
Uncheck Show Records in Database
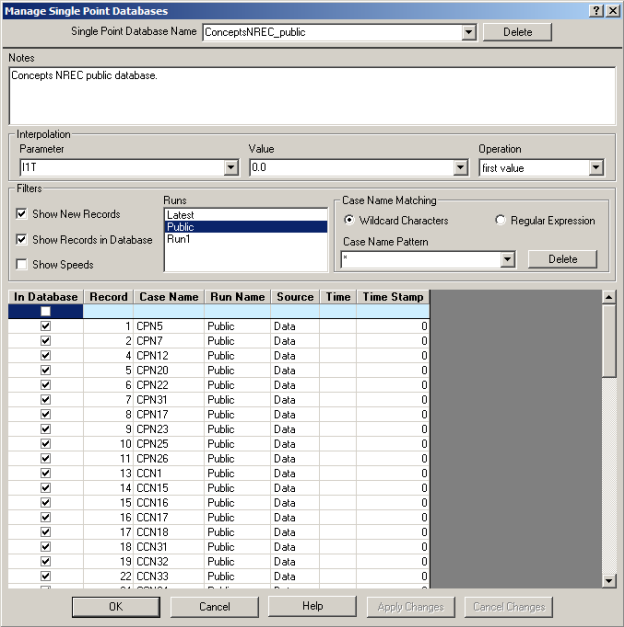click(23, 239)
